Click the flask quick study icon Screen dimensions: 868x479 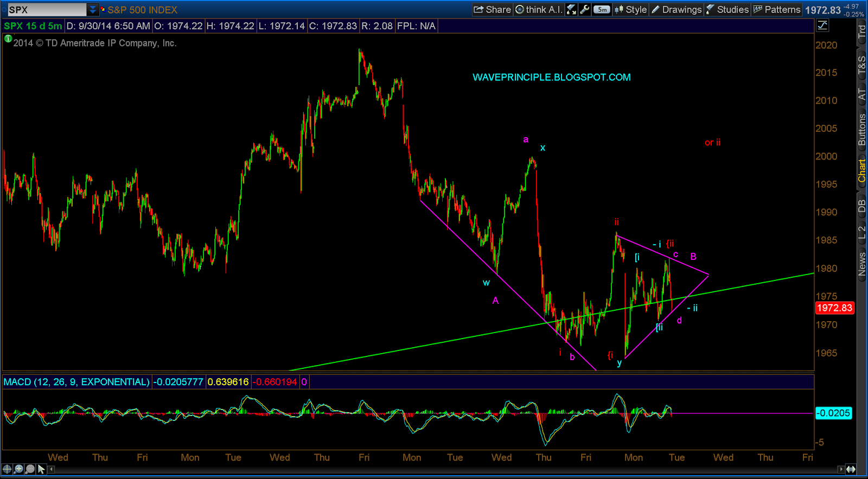coord(571,9)
